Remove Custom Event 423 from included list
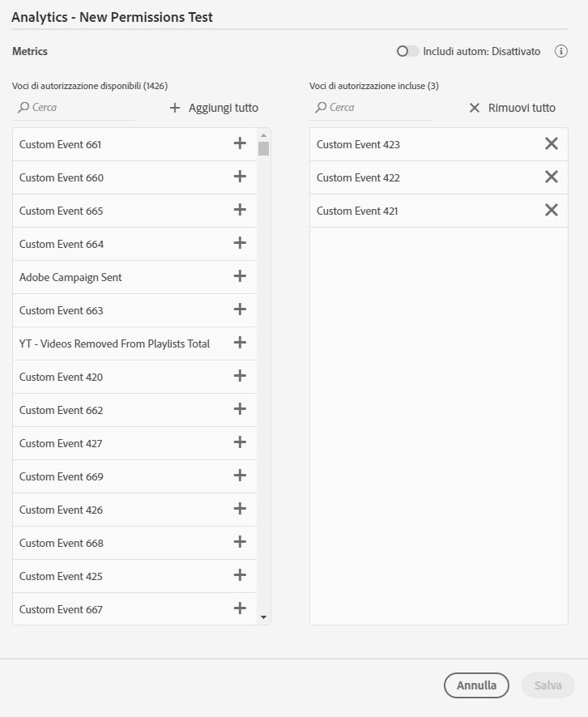 [552, 143]
